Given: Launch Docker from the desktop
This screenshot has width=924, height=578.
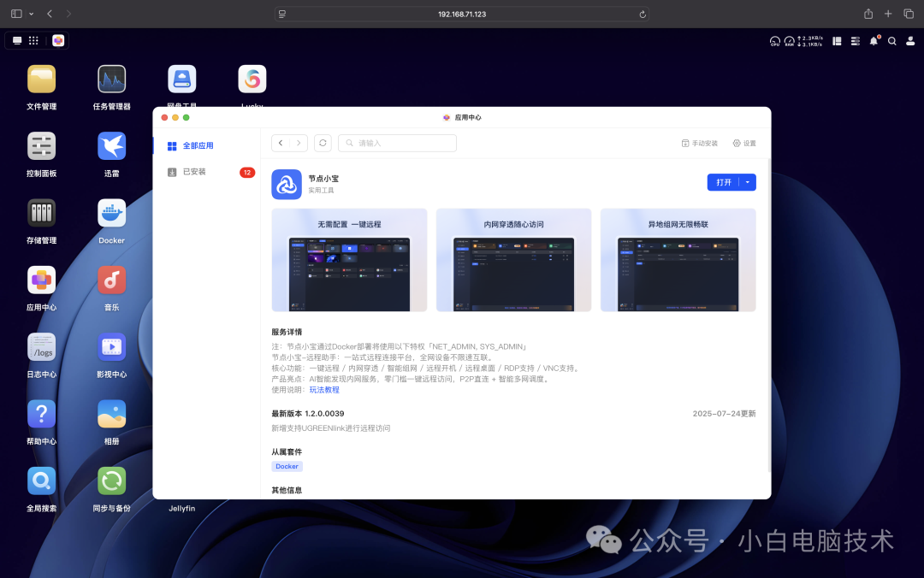Looking at the screenshot, I should (111, 213).
